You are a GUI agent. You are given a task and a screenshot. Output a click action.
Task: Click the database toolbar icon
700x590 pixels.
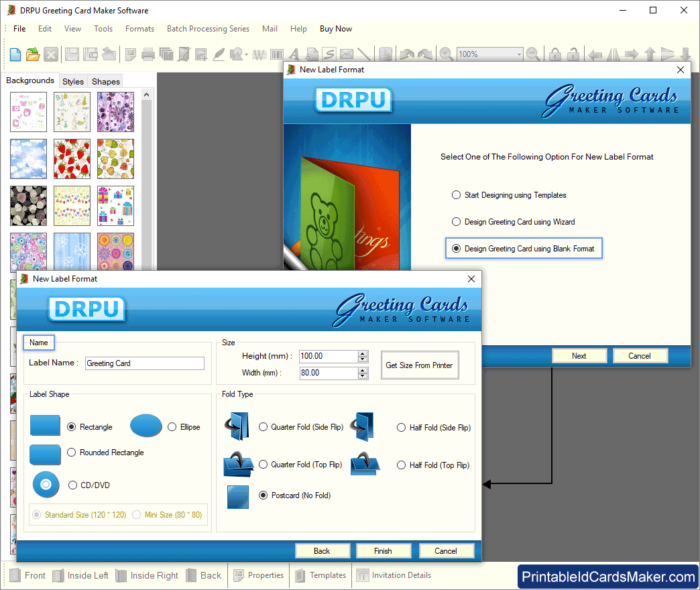pos(386,54)
